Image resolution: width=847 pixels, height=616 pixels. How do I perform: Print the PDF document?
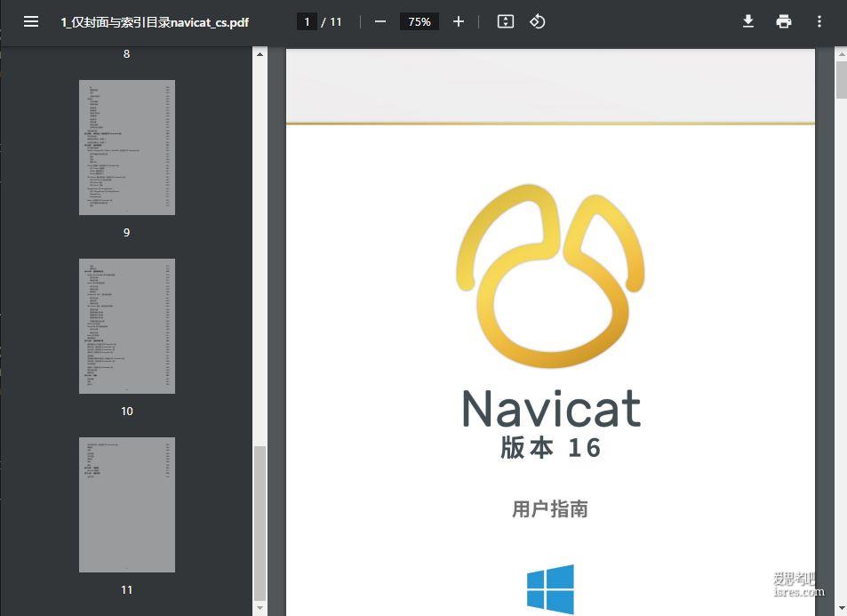(784, 21)
